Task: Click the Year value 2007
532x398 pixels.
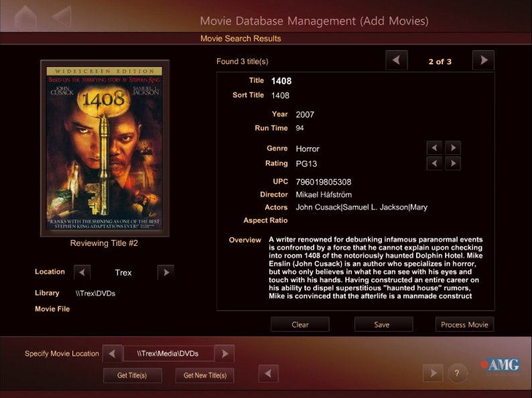Action: (x=305, y=115)
